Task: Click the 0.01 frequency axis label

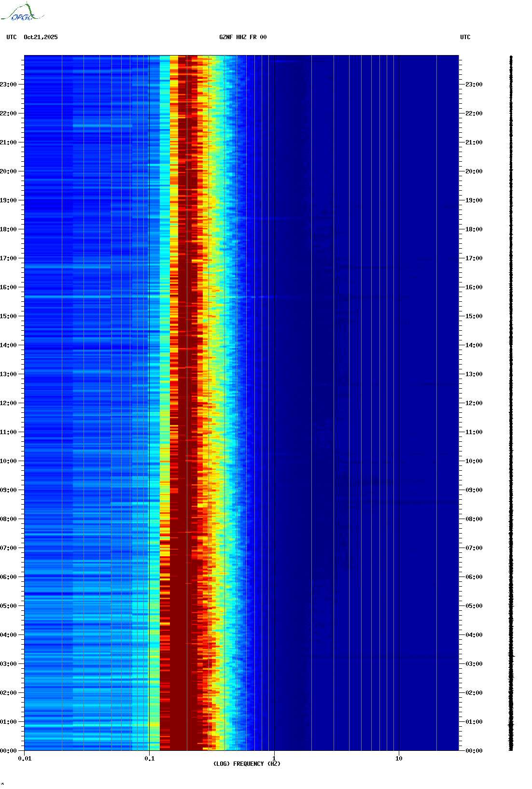Action: coord(25,759)
